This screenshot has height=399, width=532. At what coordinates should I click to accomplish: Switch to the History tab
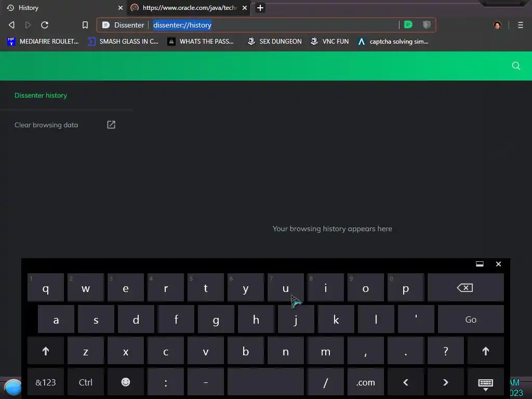pyautogui.click(x=63, y=8)
